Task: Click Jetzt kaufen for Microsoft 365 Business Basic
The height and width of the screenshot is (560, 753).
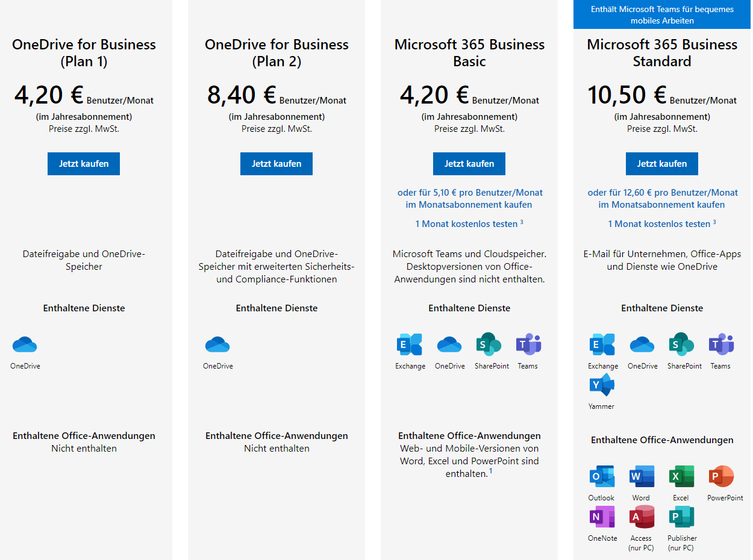Action: [x=469, y=163]
